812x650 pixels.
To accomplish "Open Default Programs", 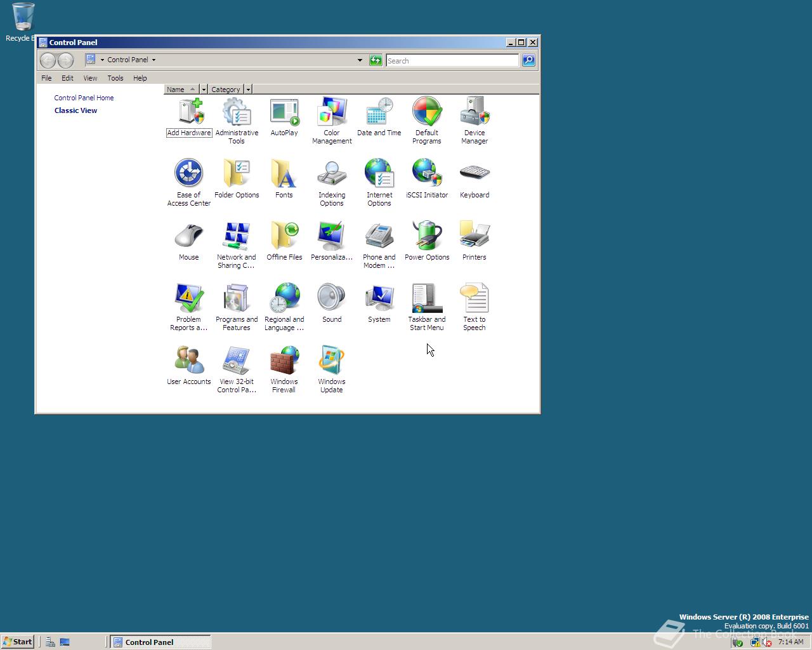I will click(427, 121).
